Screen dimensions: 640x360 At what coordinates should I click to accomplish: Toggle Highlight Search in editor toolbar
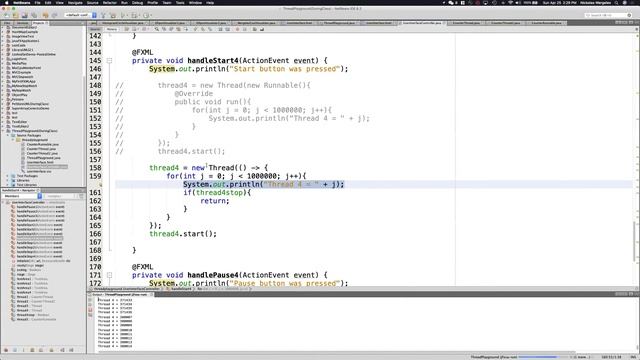pyautogui.click(x=178, y=29)
